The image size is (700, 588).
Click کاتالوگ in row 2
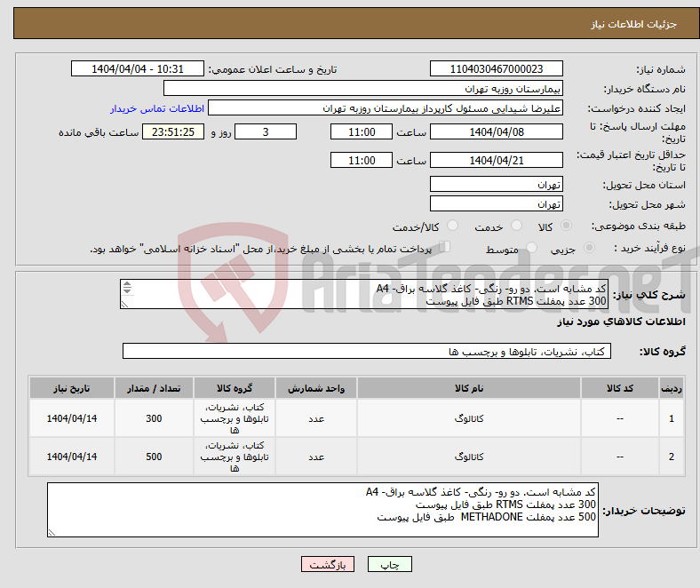[x=469, y=457]
